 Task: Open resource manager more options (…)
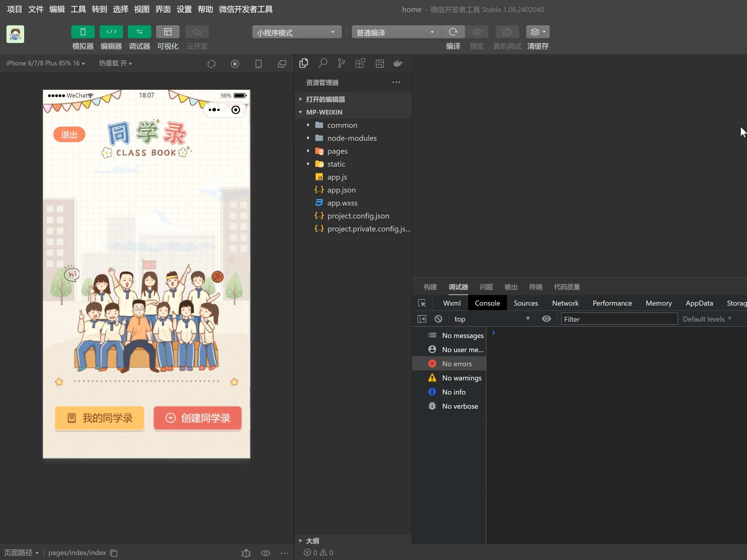396,82
